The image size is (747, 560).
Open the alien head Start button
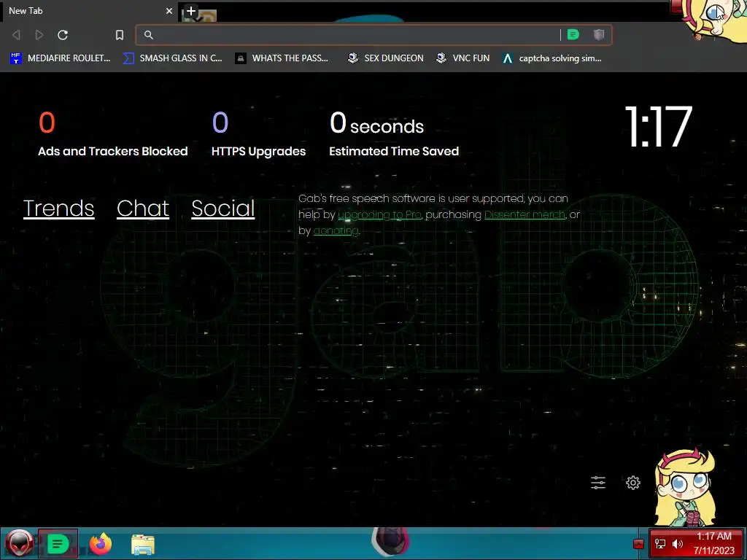click(x=20, y=543)
